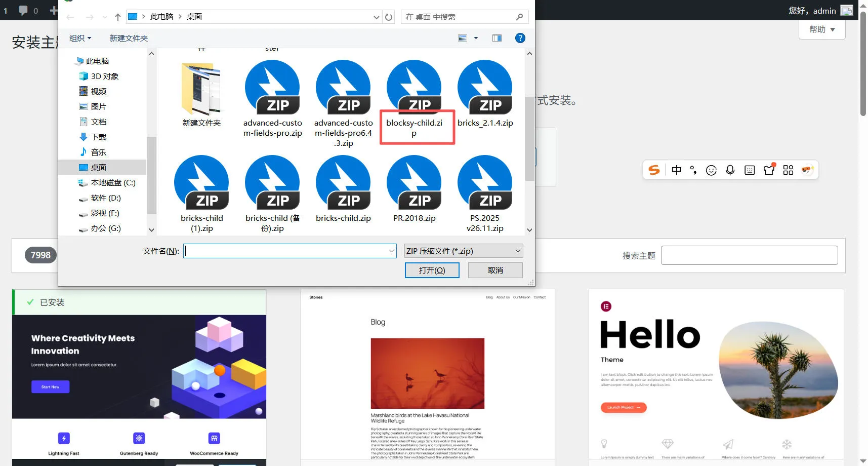This screenshot has width=868, height=466.
Task: Click the 打开(O) button
Action: [431, 270]
